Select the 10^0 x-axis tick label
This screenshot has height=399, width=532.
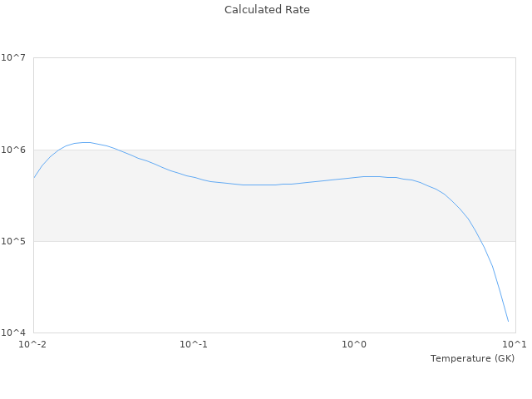point(354,344)
